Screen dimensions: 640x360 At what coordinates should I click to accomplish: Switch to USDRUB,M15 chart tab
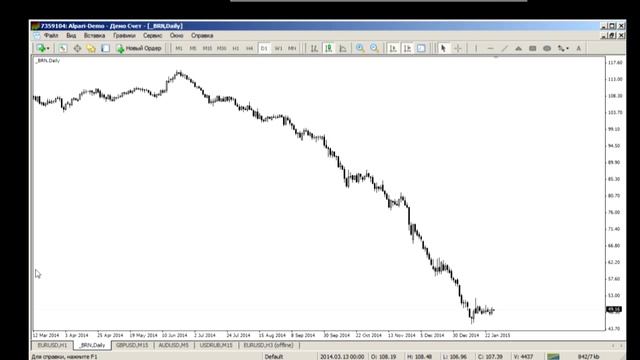click(216, 345)
